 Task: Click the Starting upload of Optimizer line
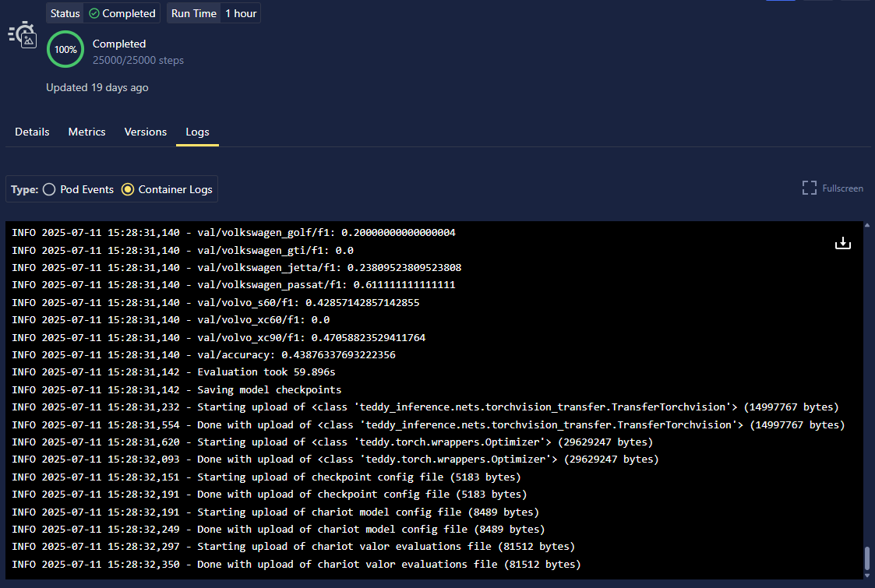click(x=332, y=442)
